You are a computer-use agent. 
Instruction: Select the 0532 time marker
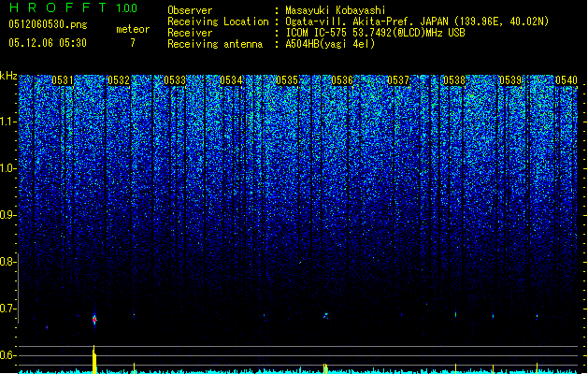pos(119,80)
